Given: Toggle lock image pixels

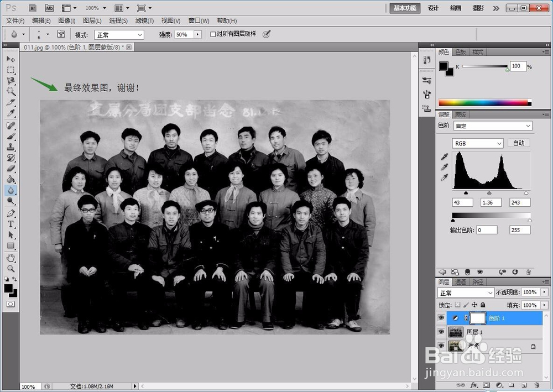Looking at the screenshot, I should pyautogui.click(x=466, y=305).
